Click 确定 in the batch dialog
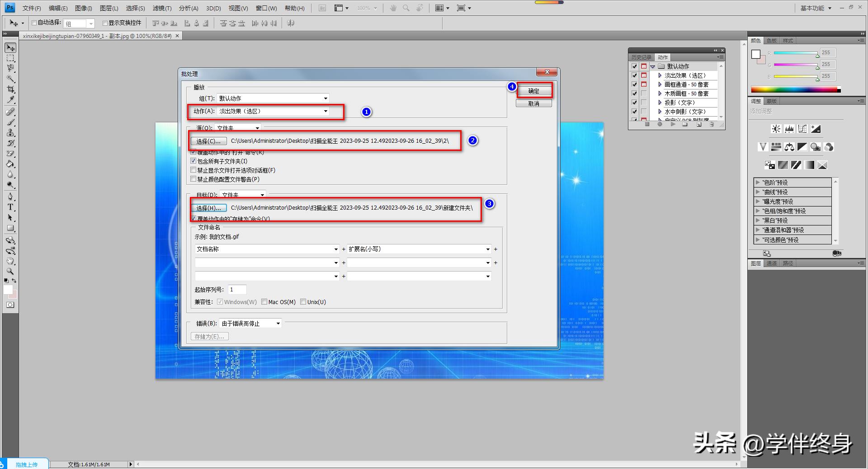Image resolution: width=868 pixels, height=469 pixels. click(534, 91)
